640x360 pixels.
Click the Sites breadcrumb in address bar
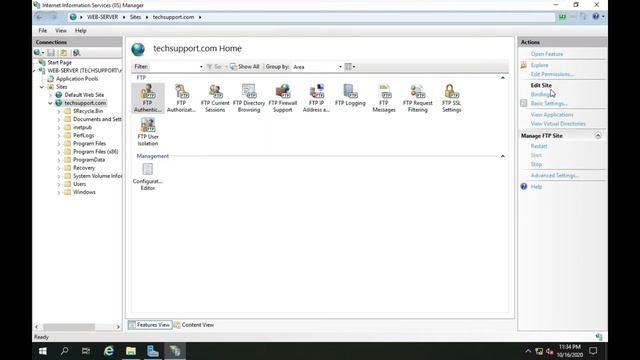coord(135,17)
